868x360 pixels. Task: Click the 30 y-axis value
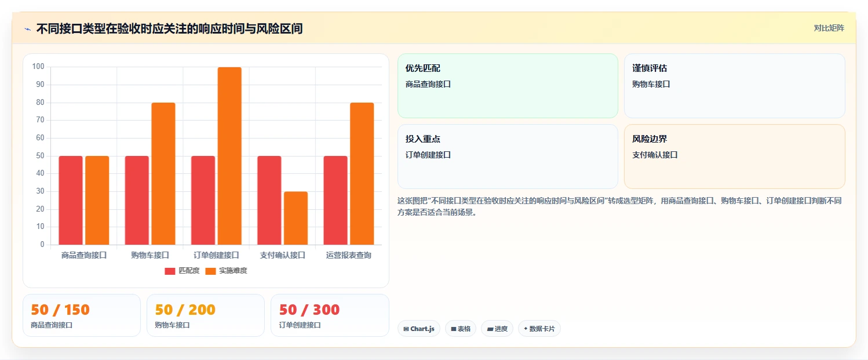tap(40, 191)
